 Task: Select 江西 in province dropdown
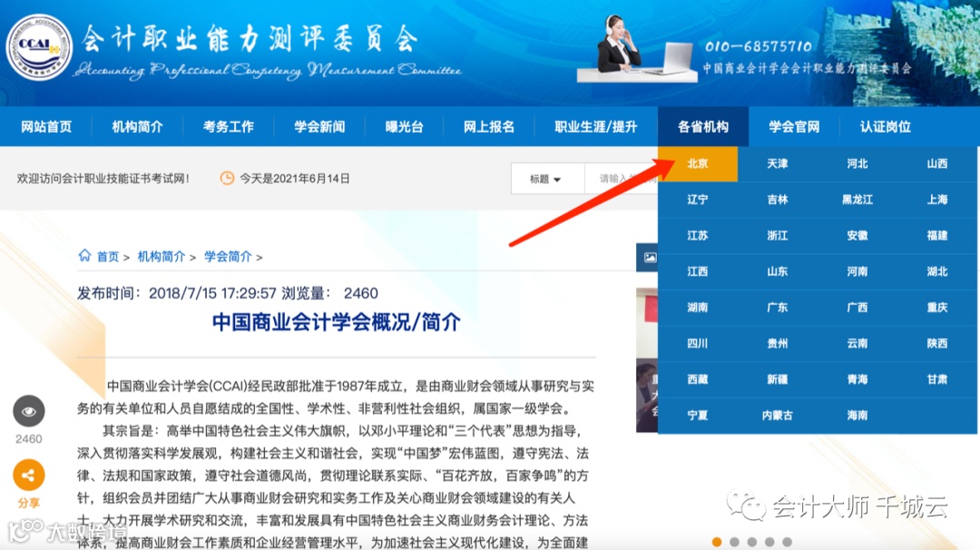(698, 271)
